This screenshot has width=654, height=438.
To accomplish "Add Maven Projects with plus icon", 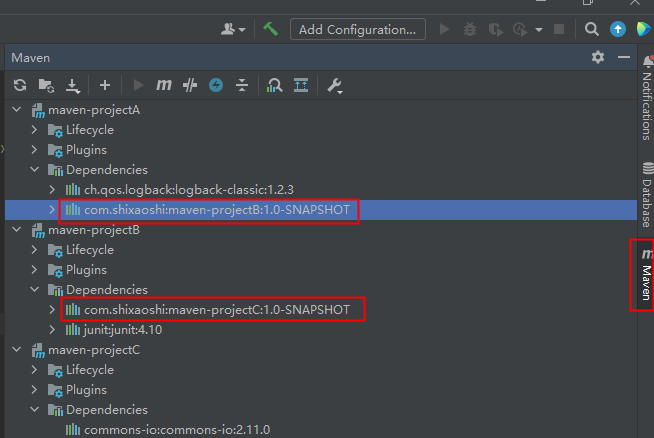I will click(x=105, y=85).
